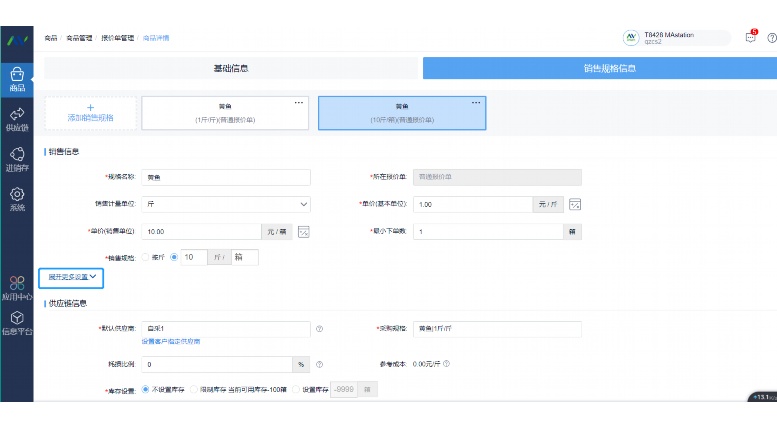Focus the 耗损比例 percentage field
777x428 pixels.
pos(217,364)
